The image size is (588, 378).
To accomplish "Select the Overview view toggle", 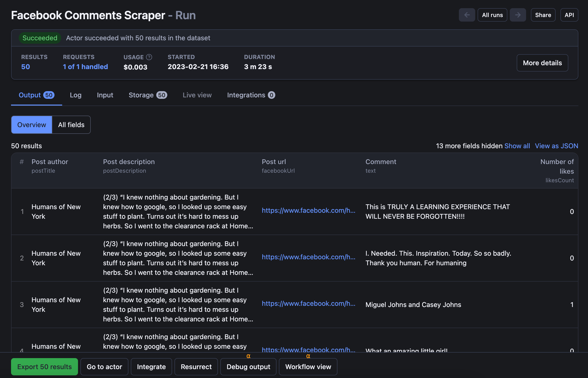I will point(32,125).
